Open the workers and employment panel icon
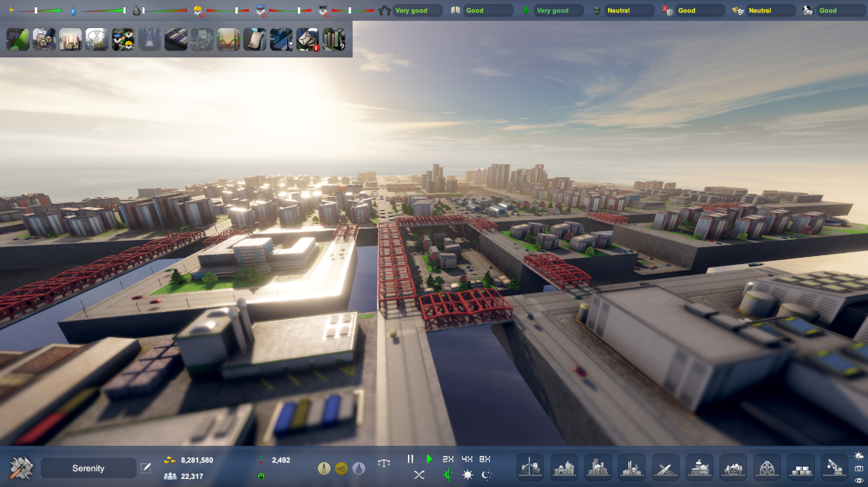This screenshot has height=487, width=868. point(123,39)
